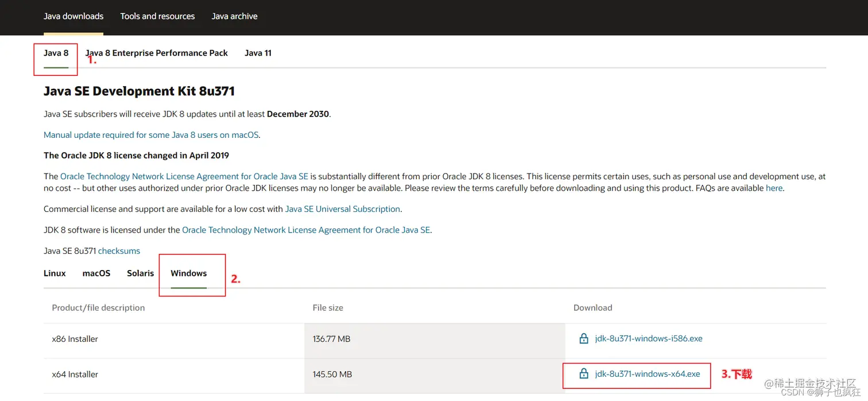The width and height of the screenshot is (868, 401).
Task: Download jdk-8u371-windows-i586.exe
Action: tap(649, 338)
